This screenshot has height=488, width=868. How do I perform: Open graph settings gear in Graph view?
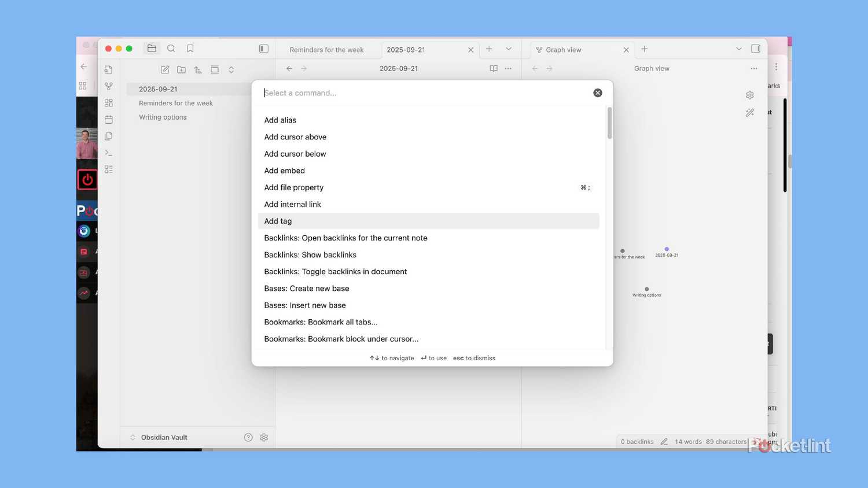click(750, 95)
